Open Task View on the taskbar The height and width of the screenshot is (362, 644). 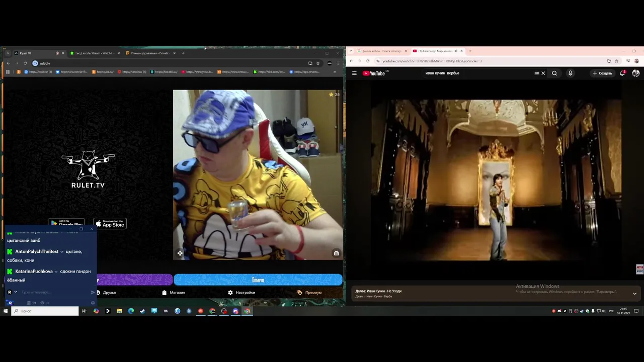tap(84, 311)
